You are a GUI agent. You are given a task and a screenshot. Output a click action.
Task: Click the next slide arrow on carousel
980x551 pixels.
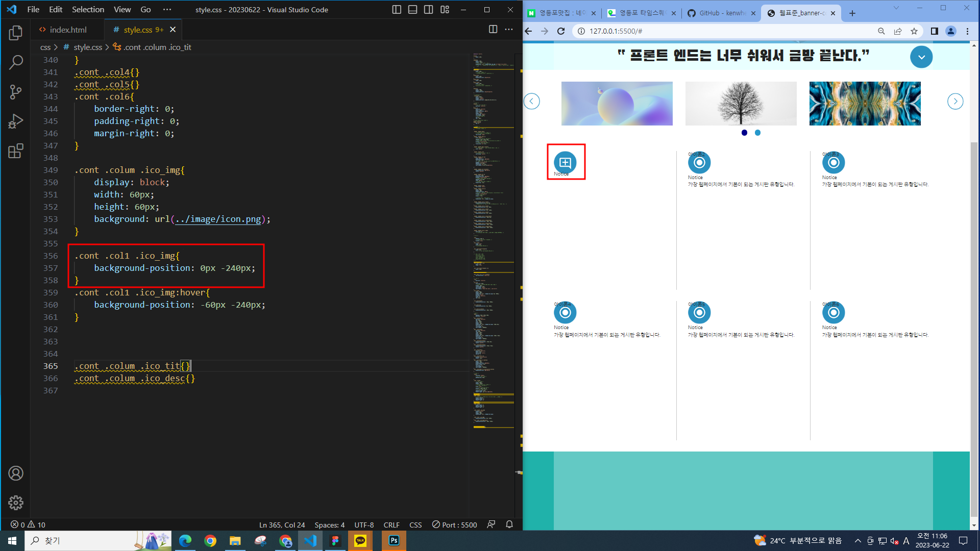click(955, 102)
